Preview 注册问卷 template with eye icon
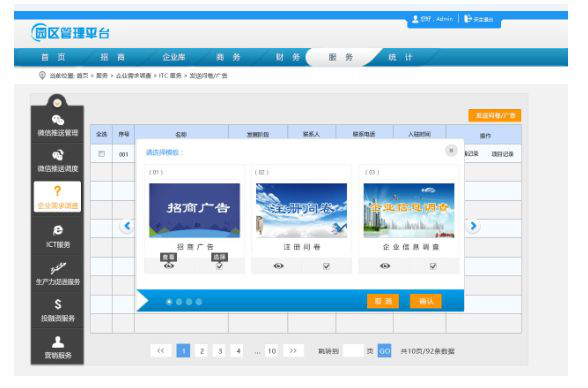Viewport: 588px width, 388px height. [x=278, y=266]
